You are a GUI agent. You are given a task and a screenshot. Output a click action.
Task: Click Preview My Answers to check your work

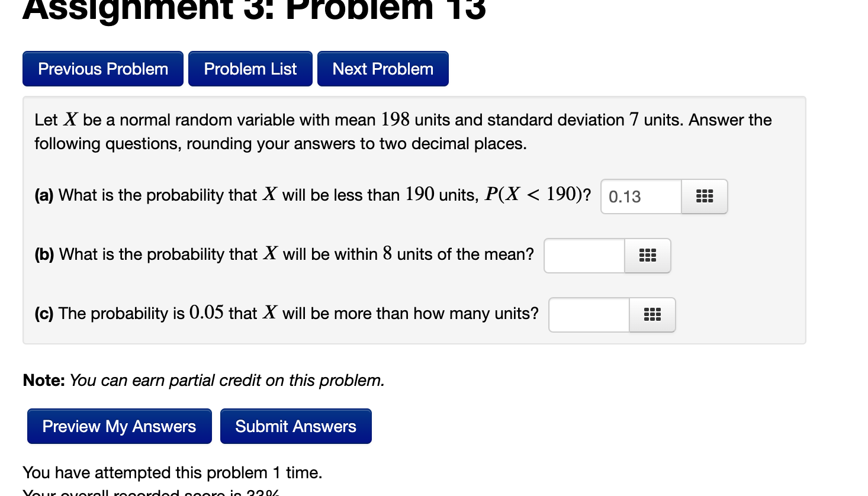click(118, 426)
